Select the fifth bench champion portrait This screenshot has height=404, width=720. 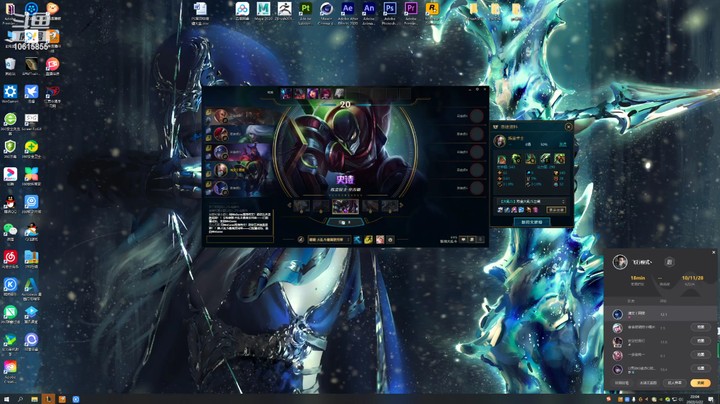[339, 94]
